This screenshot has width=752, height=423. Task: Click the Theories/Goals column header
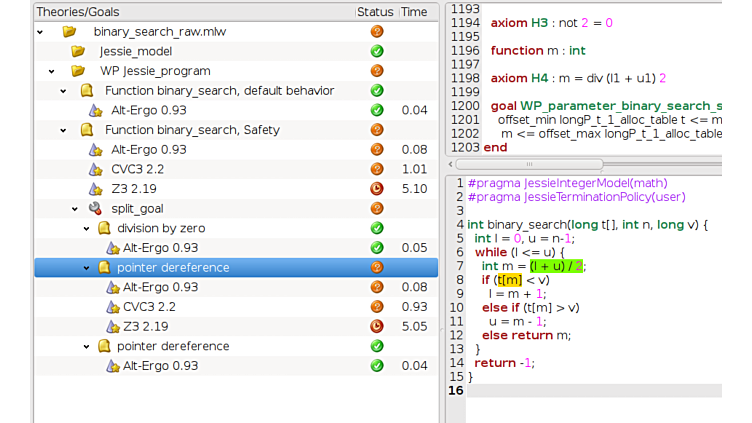pyautogui.click(x=190, y=12)
